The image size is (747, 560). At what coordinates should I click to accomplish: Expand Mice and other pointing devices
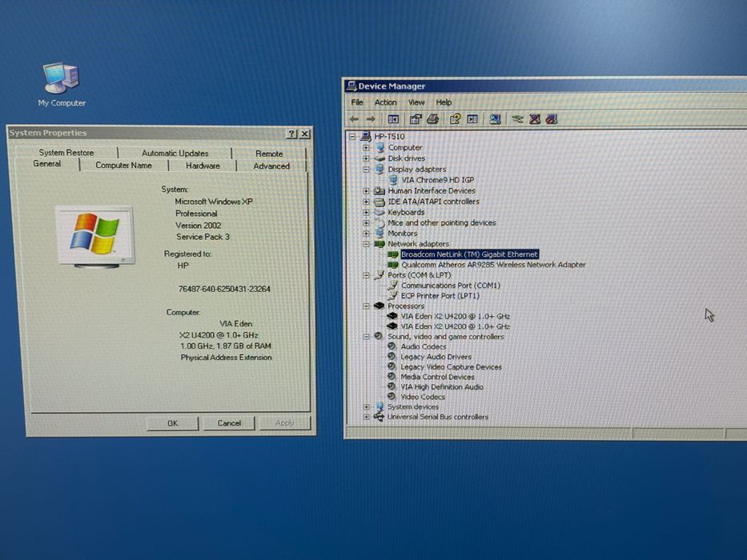point(366,222)
